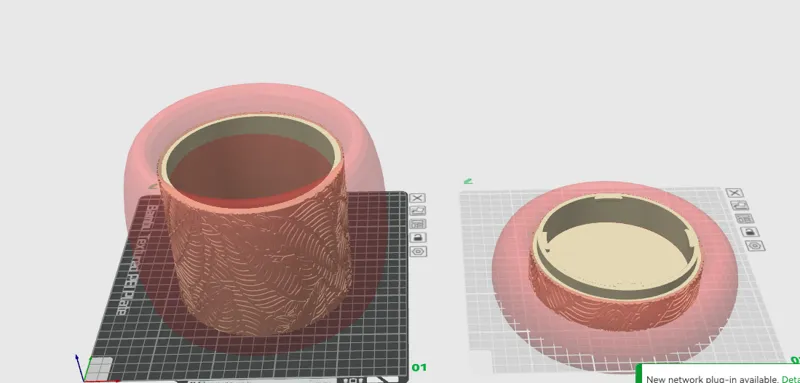This screenshot has height=383, width=800.
Task: Open second plate settings hexagon icon
Action: click(x=755, y=246)
